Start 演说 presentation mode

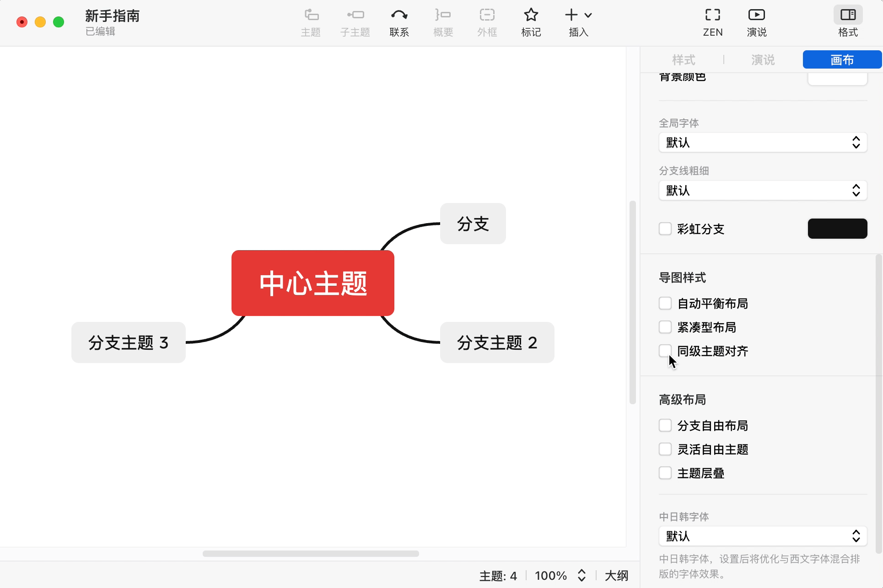click(756, 21)
